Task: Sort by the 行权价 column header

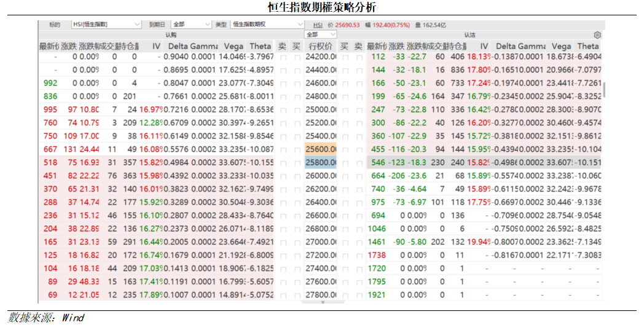Action: point(321,46)
